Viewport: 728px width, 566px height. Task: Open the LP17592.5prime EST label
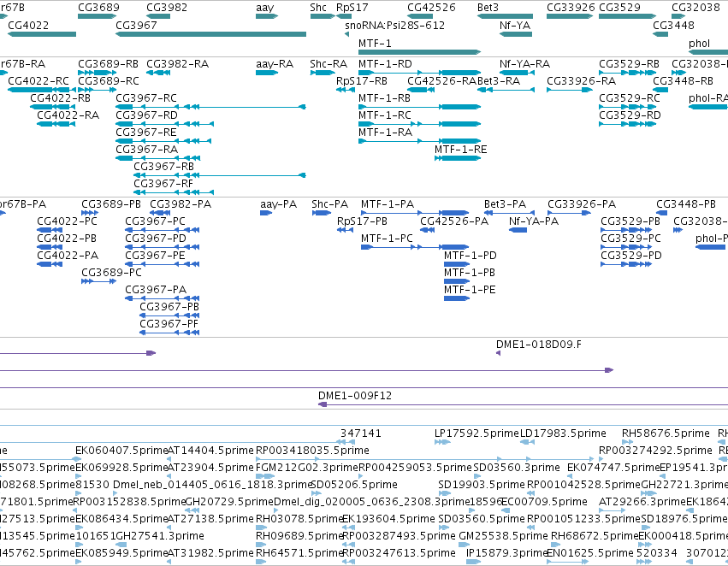[476, 433]
